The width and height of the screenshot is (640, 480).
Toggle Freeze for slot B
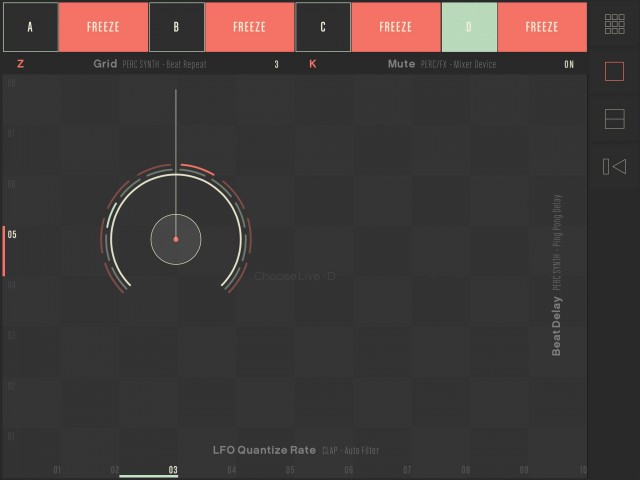(x=249, y=27)
